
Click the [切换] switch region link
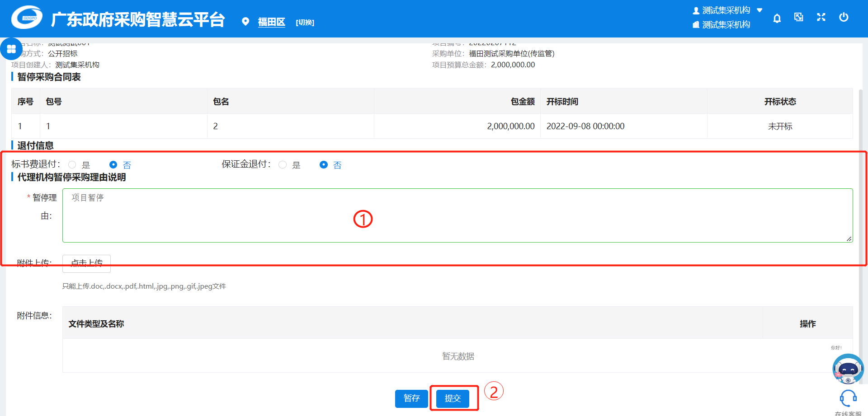305,23
